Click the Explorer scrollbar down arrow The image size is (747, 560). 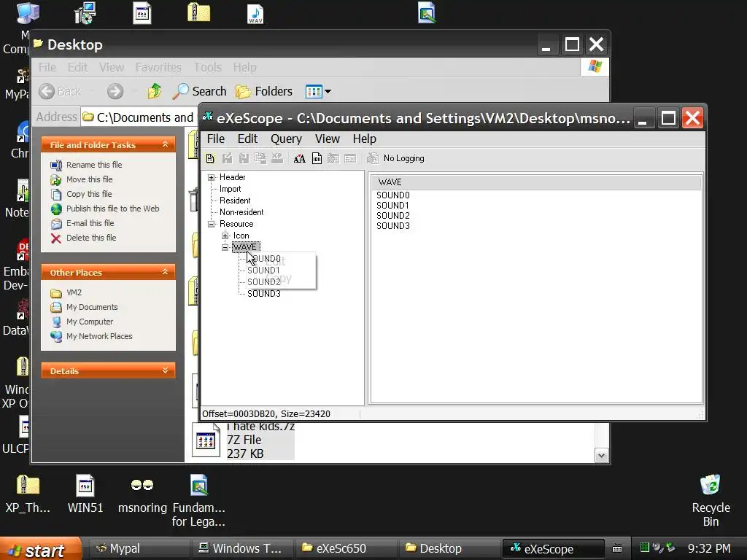tap(601, 455)
